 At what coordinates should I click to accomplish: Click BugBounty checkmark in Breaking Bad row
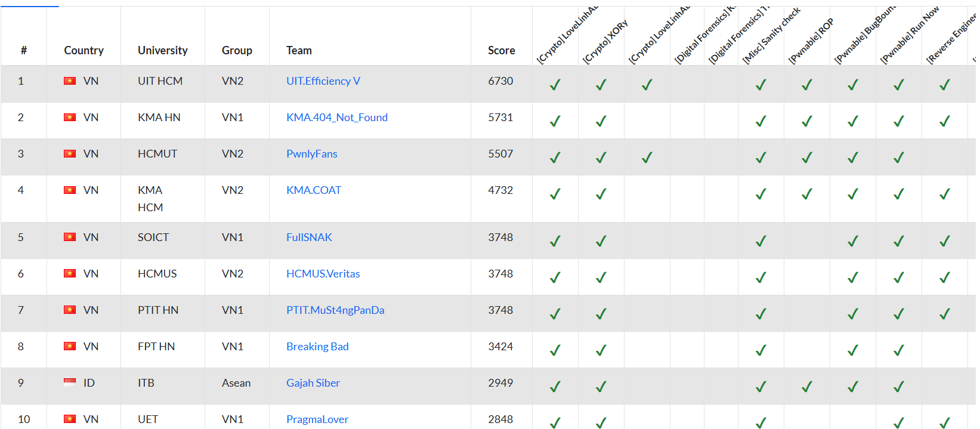click(852, 350)
